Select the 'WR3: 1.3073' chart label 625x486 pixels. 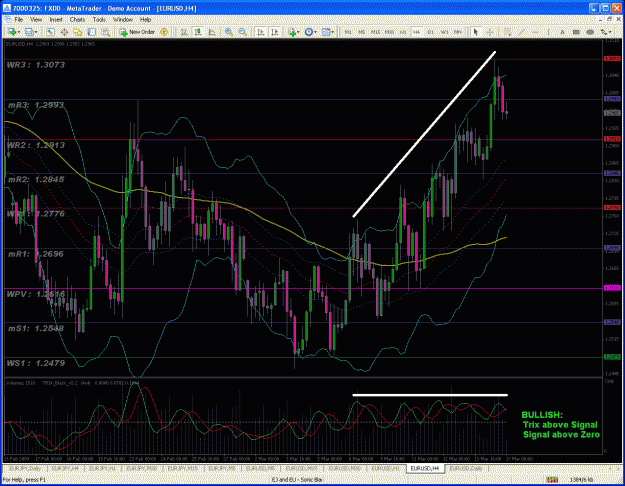[x=35, y=65]
